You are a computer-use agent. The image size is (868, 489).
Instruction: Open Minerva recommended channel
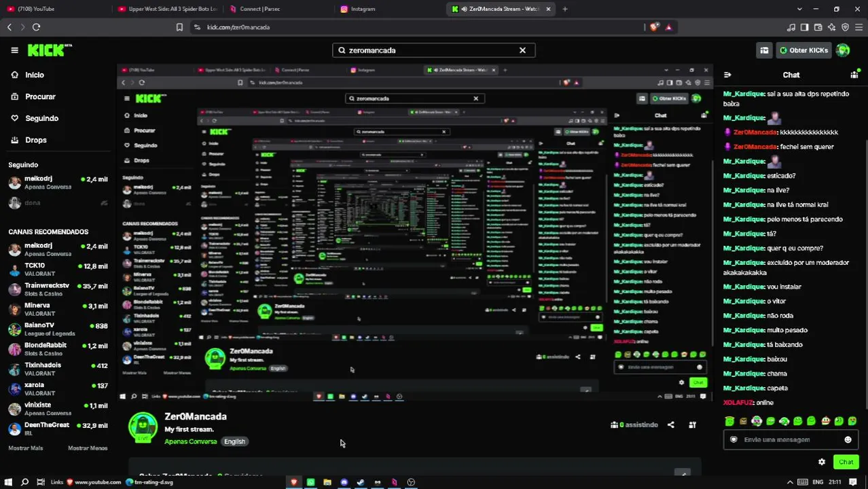pyautogui.click(x=57, y=309)
